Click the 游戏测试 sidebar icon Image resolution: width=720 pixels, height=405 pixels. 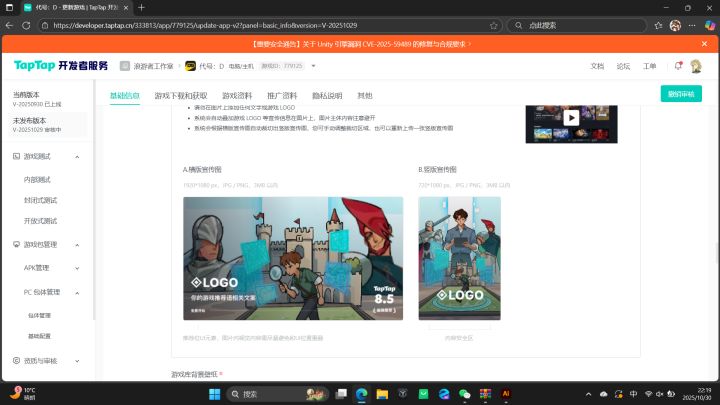coord(17,156)
